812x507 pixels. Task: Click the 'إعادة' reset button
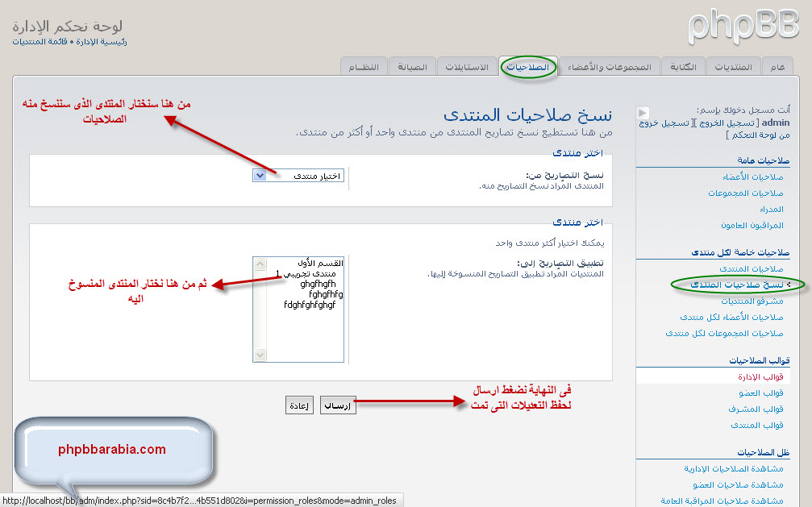point(299,405)
